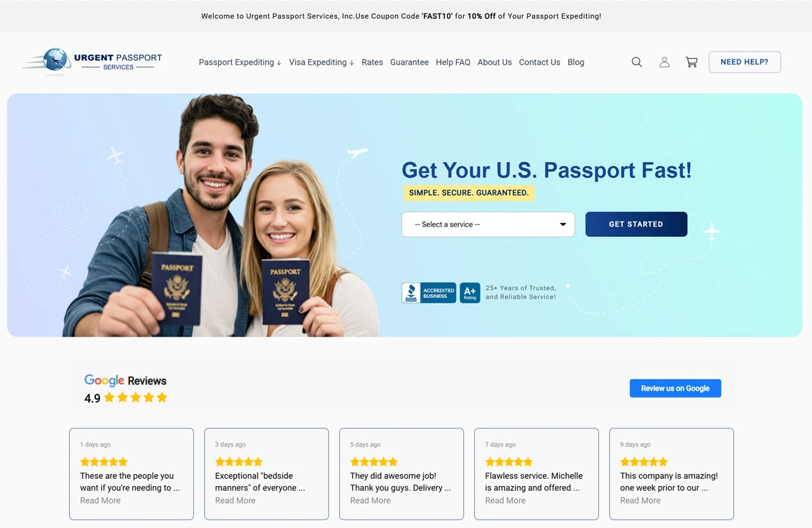Click the 4.9 star rating stars
This screenshot has height=528, width=812.
136,398
